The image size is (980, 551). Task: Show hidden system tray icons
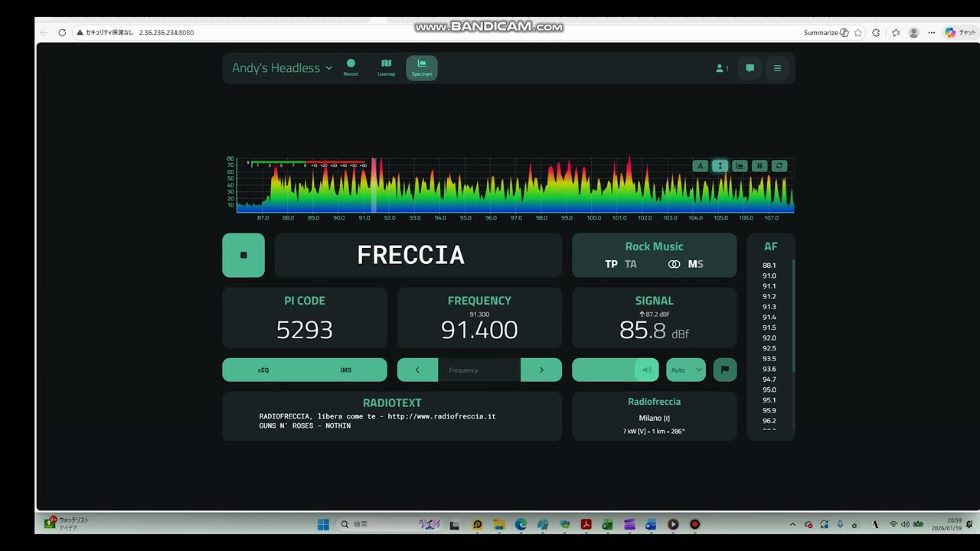792,524
